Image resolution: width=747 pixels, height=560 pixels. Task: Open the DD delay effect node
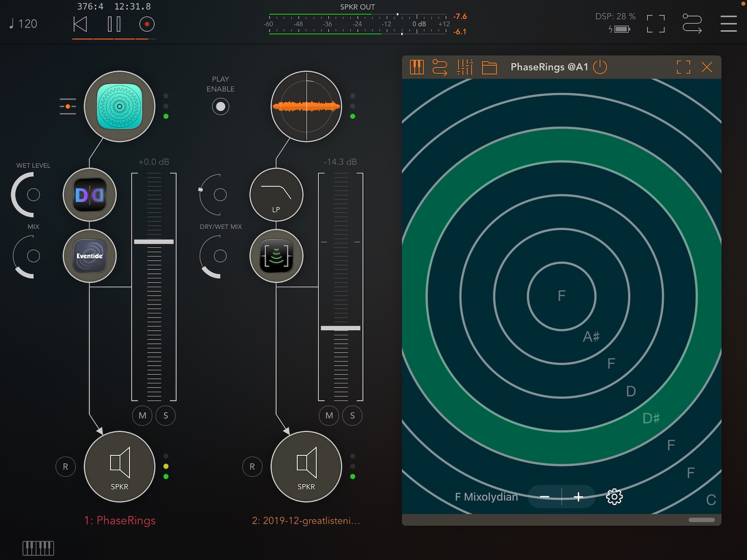pyautogui.click(x=90, y=195)
